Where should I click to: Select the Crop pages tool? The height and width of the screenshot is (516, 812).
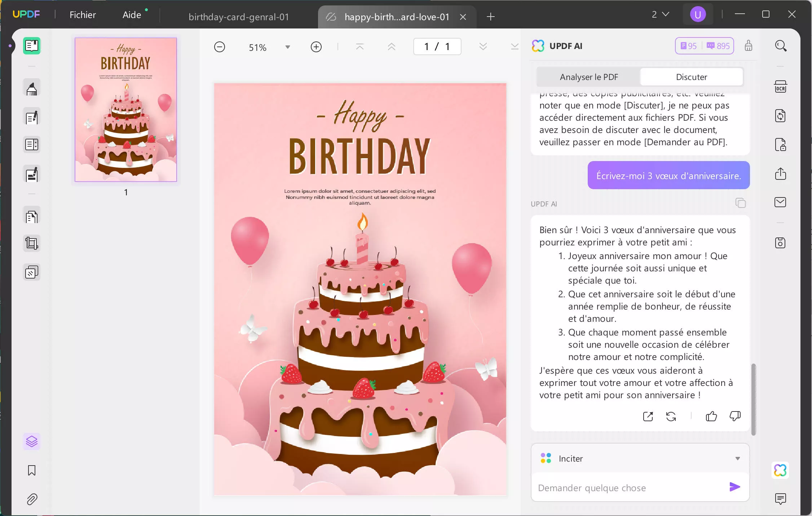point(32,243)
